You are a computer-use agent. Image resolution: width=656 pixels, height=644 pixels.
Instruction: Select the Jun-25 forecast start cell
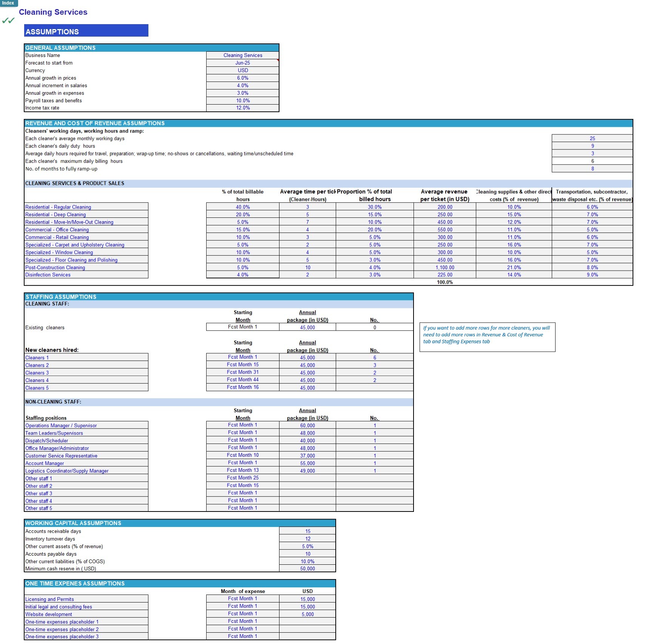(242, 63)
